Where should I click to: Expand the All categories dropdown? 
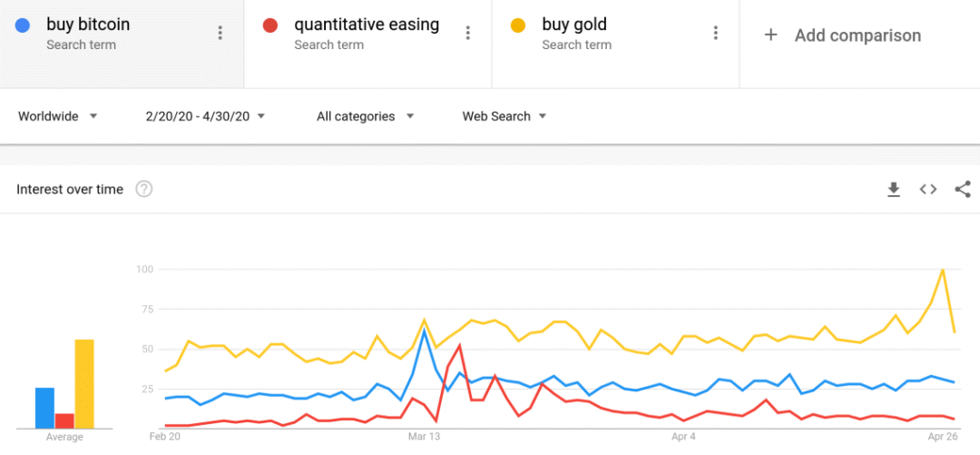tap(365, 116)
